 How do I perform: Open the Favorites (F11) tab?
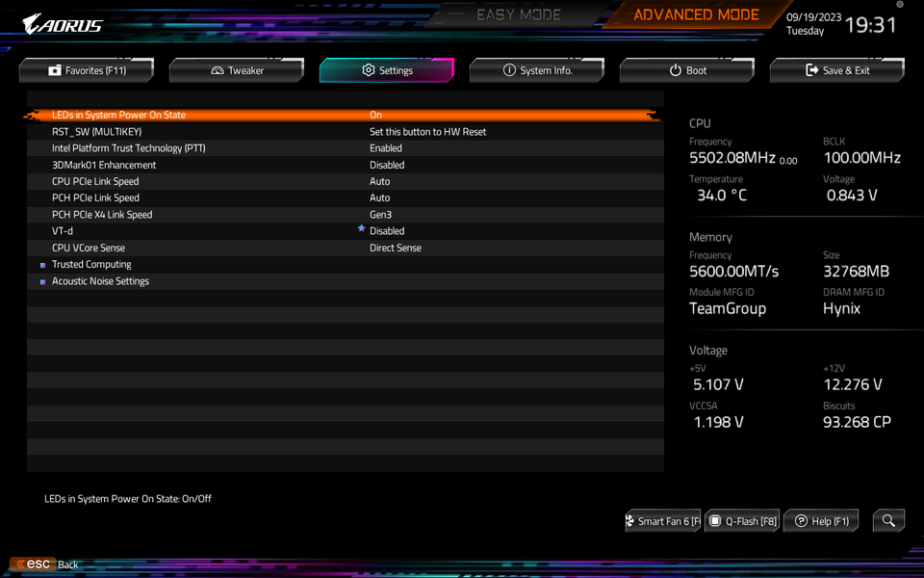pos(87,70)
